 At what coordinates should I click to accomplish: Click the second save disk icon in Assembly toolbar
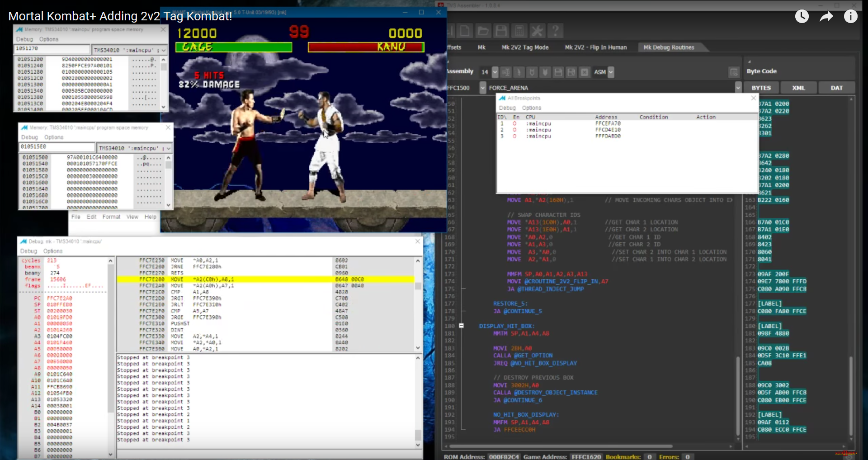571,72
